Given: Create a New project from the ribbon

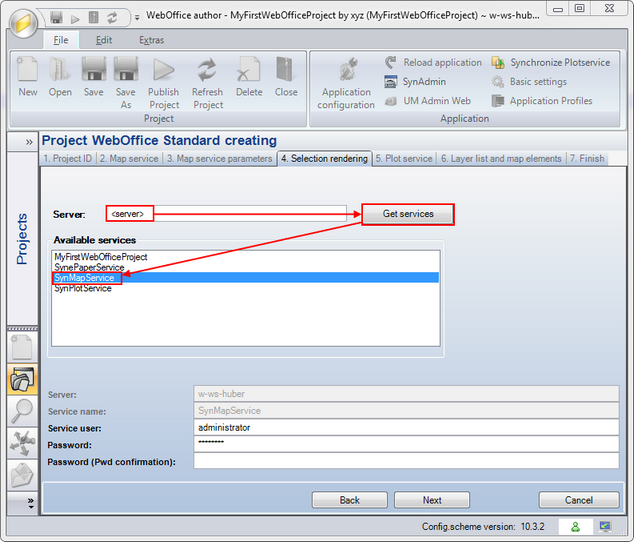Looking at the screenshot, I should pyautogui.click(x=27, y=77).
